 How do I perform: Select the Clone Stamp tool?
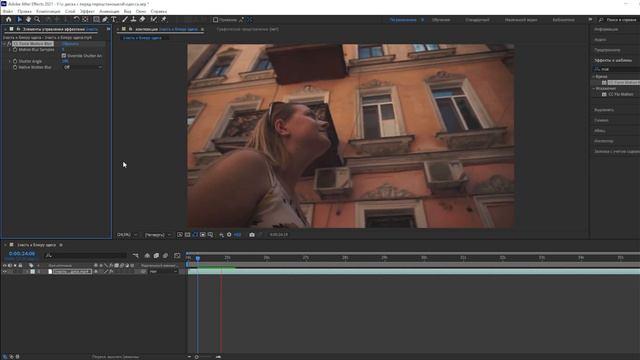133,19
